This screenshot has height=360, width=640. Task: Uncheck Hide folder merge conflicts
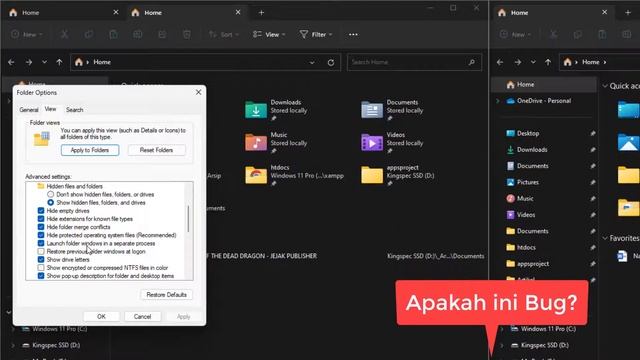tap(41, 227)
